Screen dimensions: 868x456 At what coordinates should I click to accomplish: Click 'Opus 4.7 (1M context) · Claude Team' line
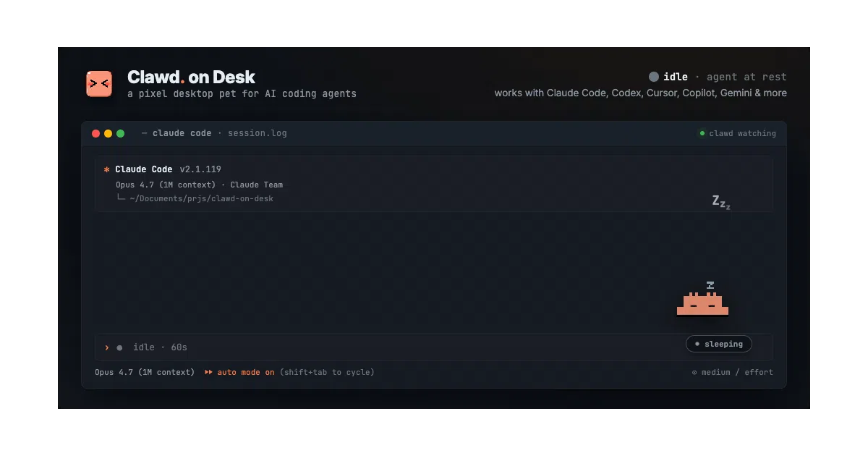(x=199, y=185)
